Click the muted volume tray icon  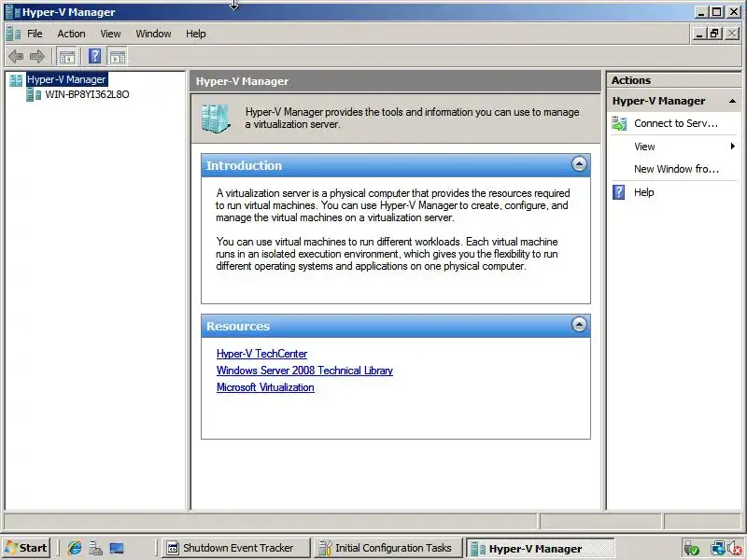[735, 549]
